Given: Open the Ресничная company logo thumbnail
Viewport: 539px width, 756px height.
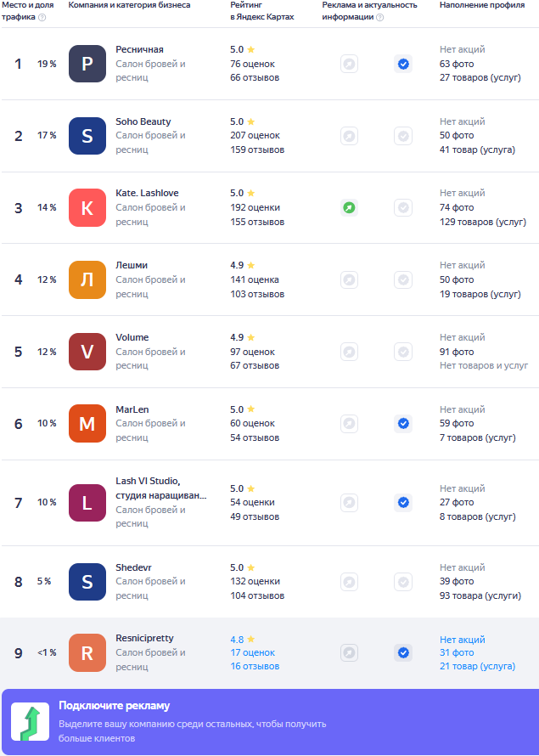Looking at the screenshot, I should click(87, 64).
